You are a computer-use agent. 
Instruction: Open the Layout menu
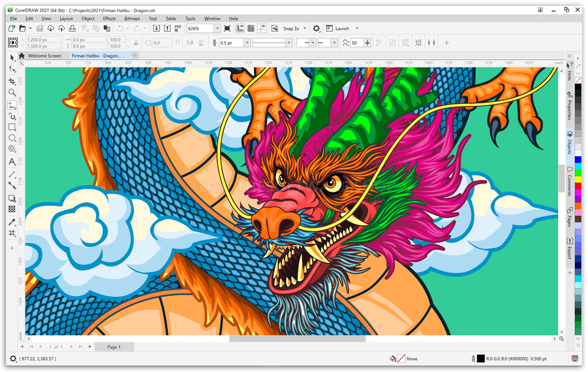pyautogui.click(x=66, y=19)
